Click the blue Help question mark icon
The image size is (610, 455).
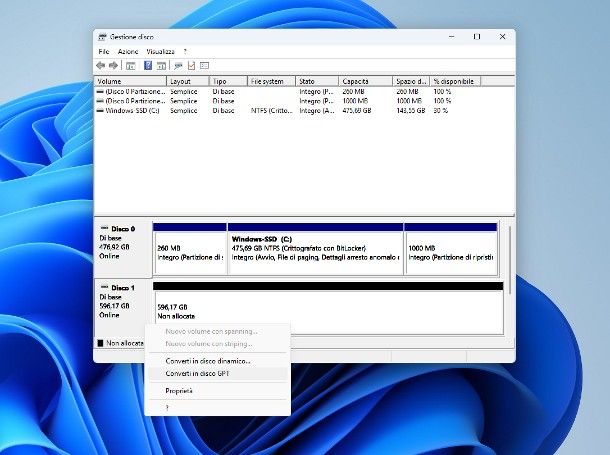(x=147, y=65)
